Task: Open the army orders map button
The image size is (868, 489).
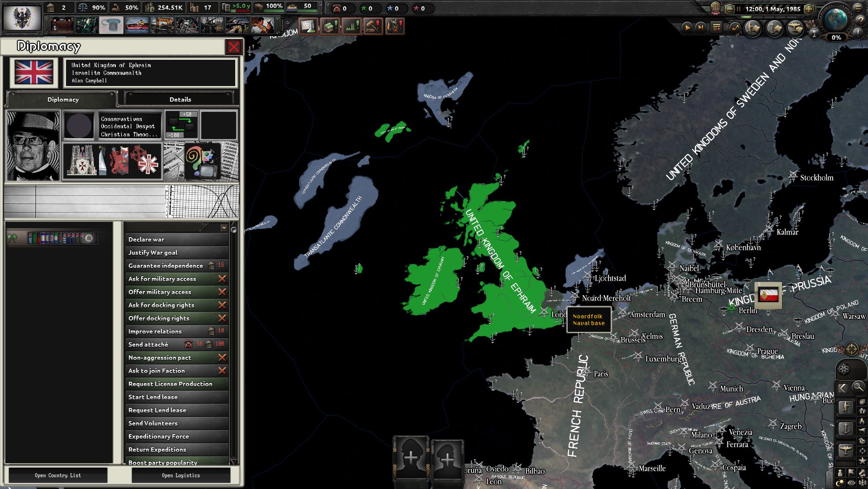Action: click(x=752, y=28)
